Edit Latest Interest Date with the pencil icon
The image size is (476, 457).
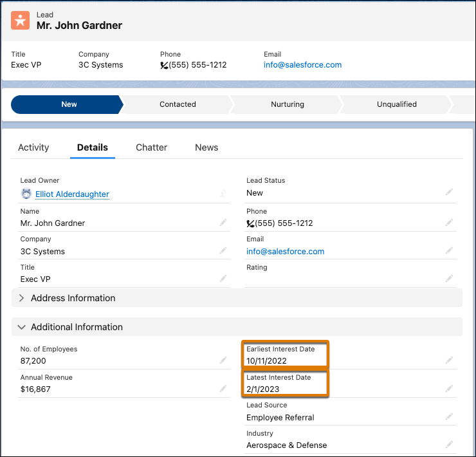[x=449, y=388]
